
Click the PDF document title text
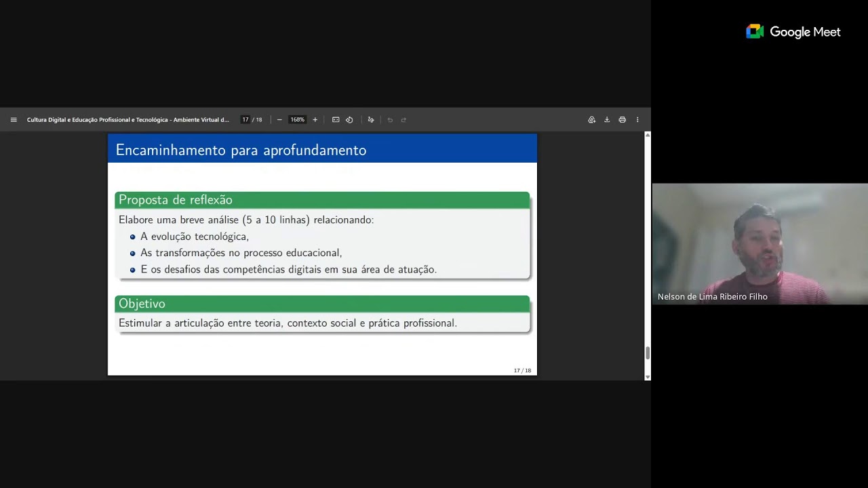pyautogui.click(x=128, y=120)
